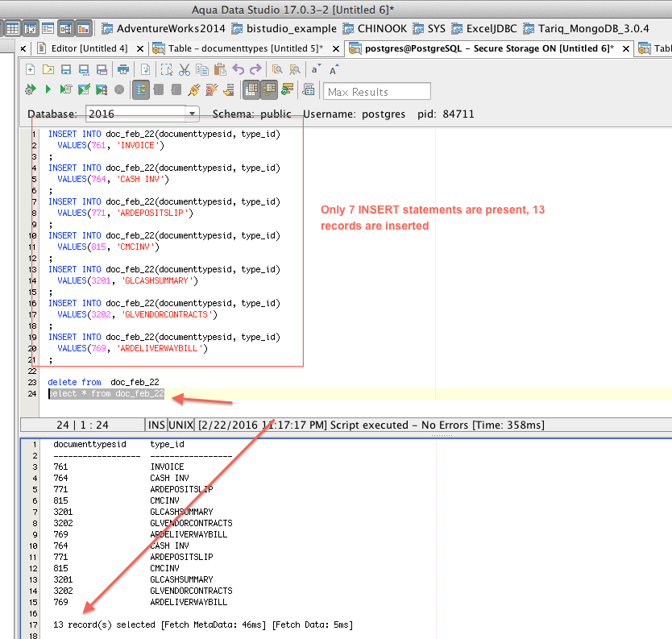Click the 'INVOICE' string in line 2
This screenshot has height=639, width=672.
[x=138, y=145]
